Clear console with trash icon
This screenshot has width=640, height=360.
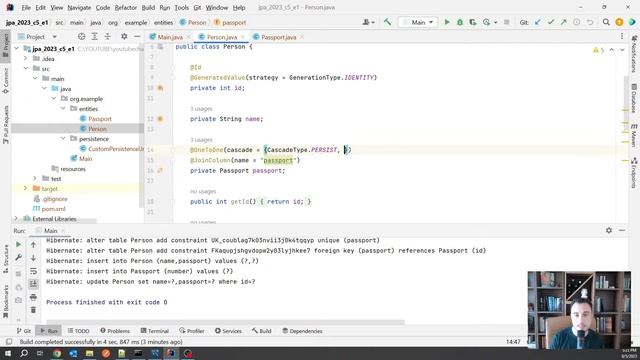pyautogui.click(x=33, y=310)
